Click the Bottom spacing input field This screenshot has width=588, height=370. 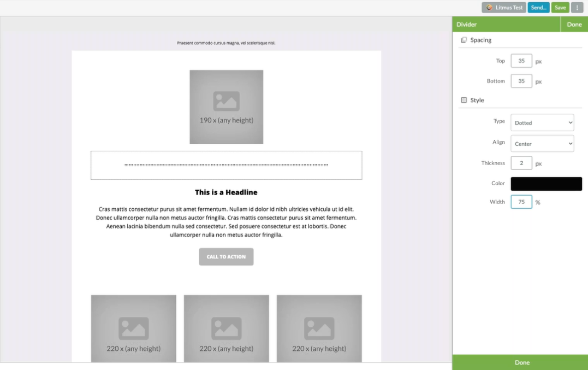521,81
